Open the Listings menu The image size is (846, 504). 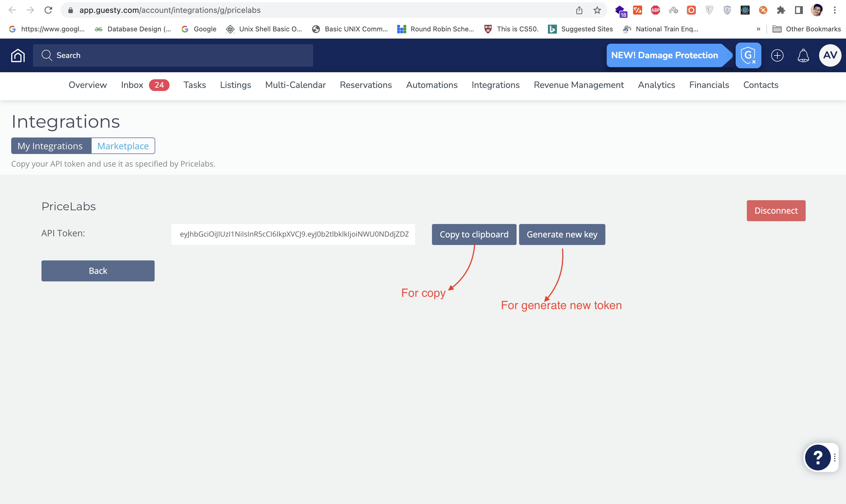point(236,85)
